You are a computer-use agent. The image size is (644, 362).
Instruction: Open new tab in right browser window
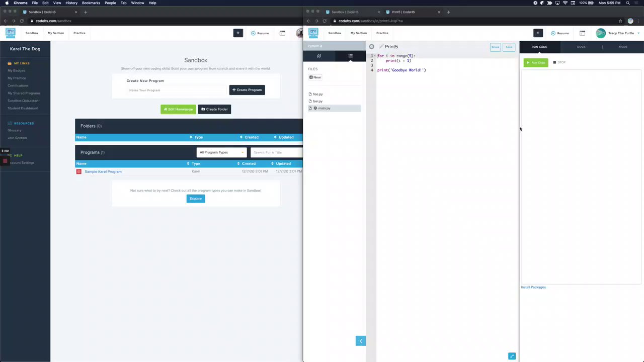coord(448,12)
